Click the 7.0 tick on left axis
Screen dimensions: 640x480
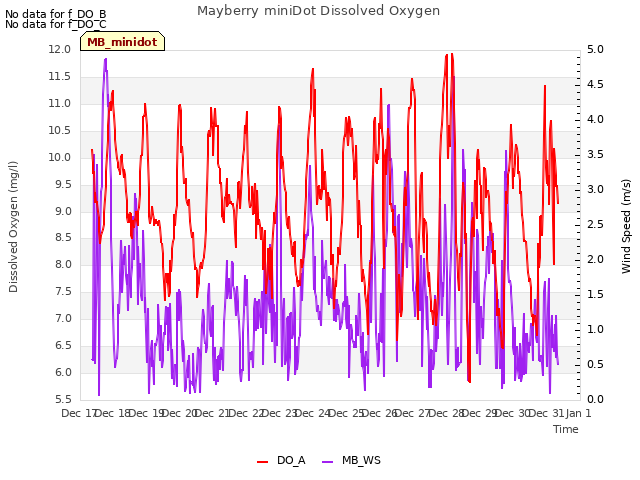tap(63, 318)
